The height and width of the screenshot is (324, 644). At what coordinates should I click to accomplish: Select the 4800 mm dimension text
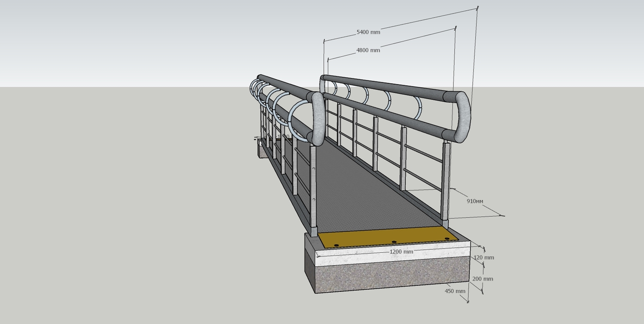[x=368, y=50]
